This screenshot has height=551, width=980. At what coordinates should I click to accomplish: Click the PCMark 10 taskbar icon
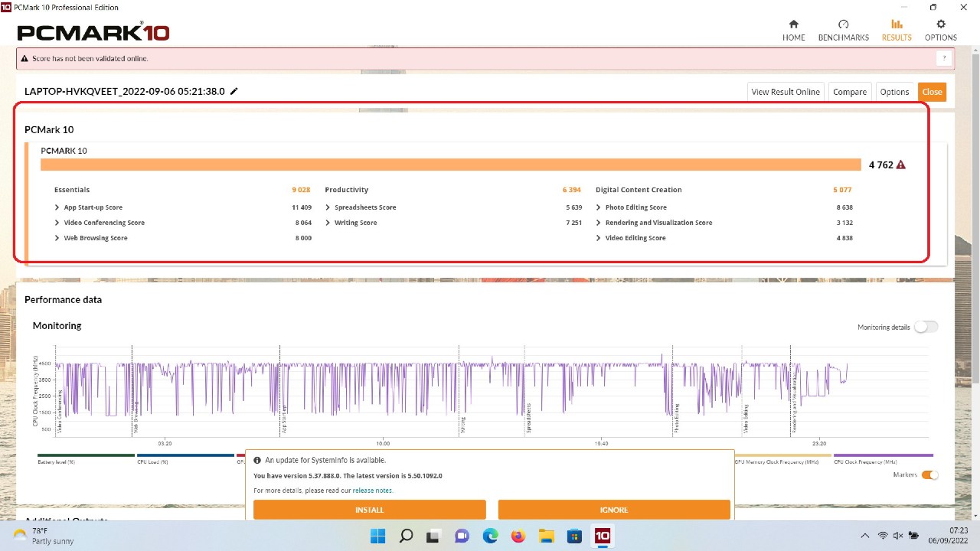pos(603,536)
